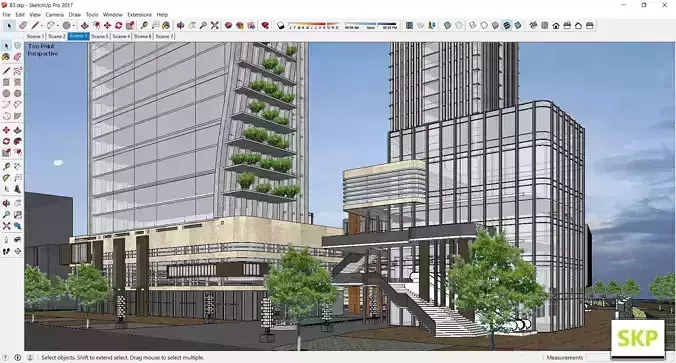Open the Extensions menu
The width and height of the screenshot is (676, 363).
coord(139,15)
